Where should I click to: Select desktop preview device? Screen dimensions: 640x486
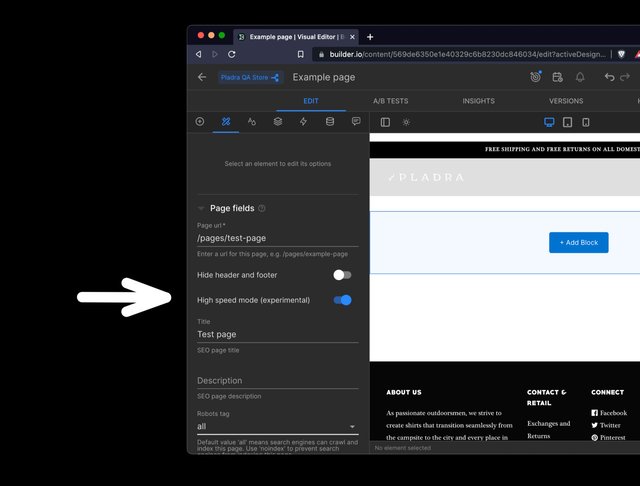(x=549, y=122)
